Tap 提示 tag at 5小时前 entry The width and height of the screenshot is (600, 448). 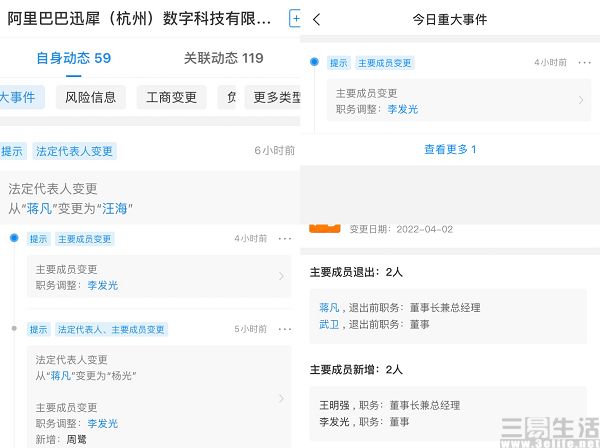39,329
